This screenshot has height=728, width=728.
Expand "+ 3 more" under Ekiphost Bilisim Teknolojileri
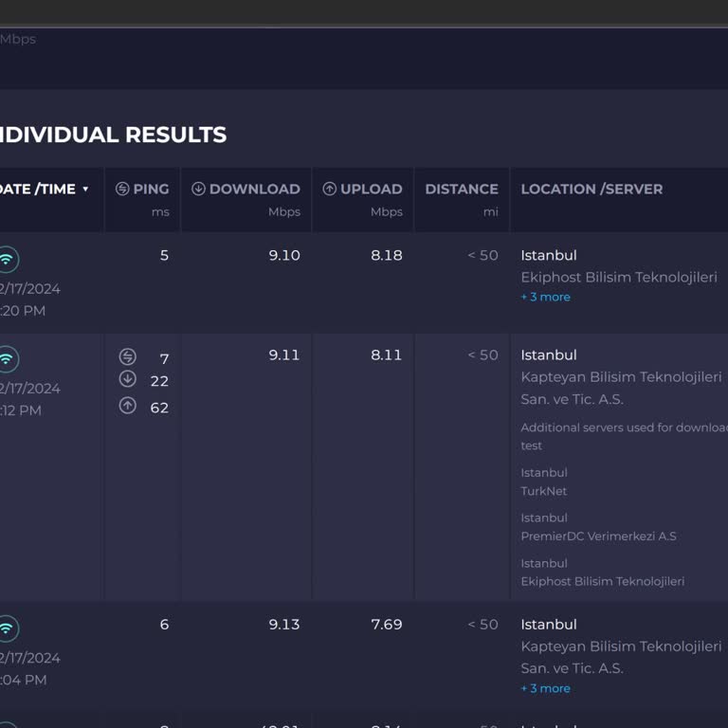(x=545, y=297)
